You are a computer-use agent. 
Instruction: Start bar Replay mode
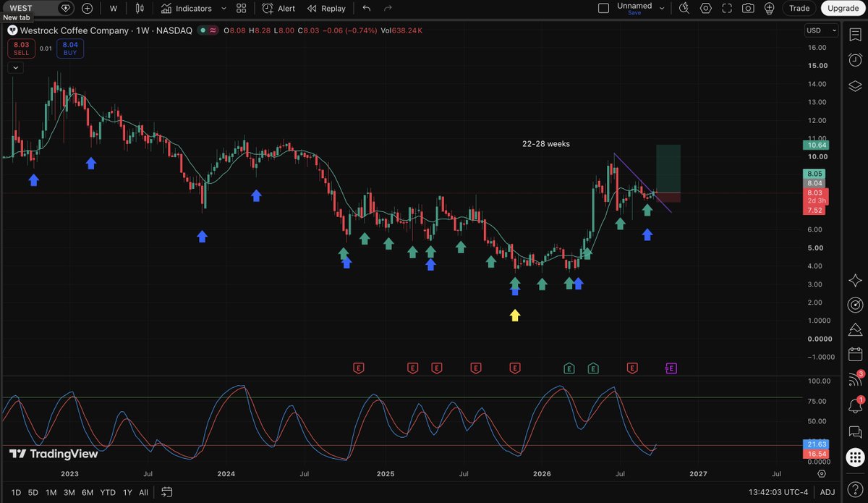(326, 8)
